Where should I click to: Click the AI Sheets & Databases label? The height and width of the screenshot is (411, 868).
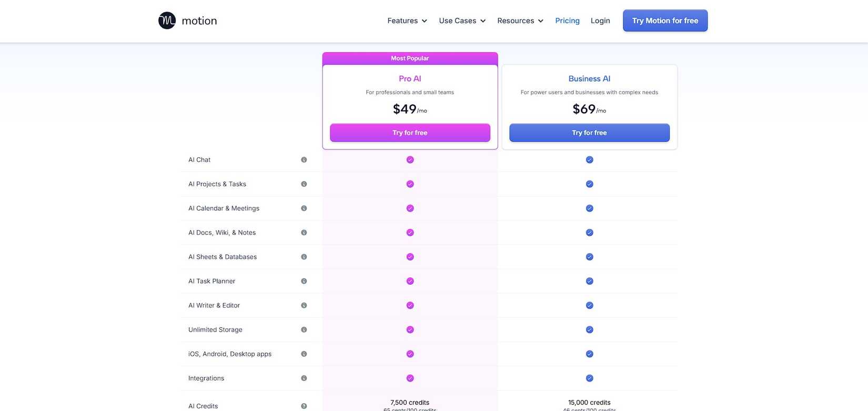click(x=223, y=257)
